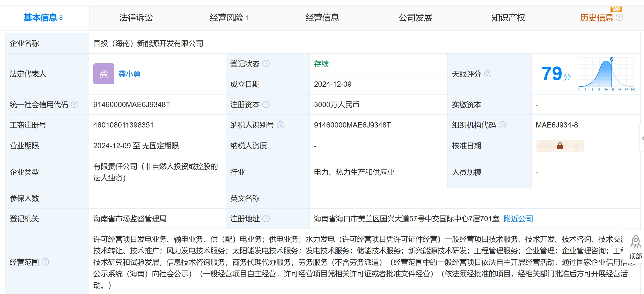Select the 经营信息 tab
The height and width of the screenshot is (294, 644).
(322, 18)
